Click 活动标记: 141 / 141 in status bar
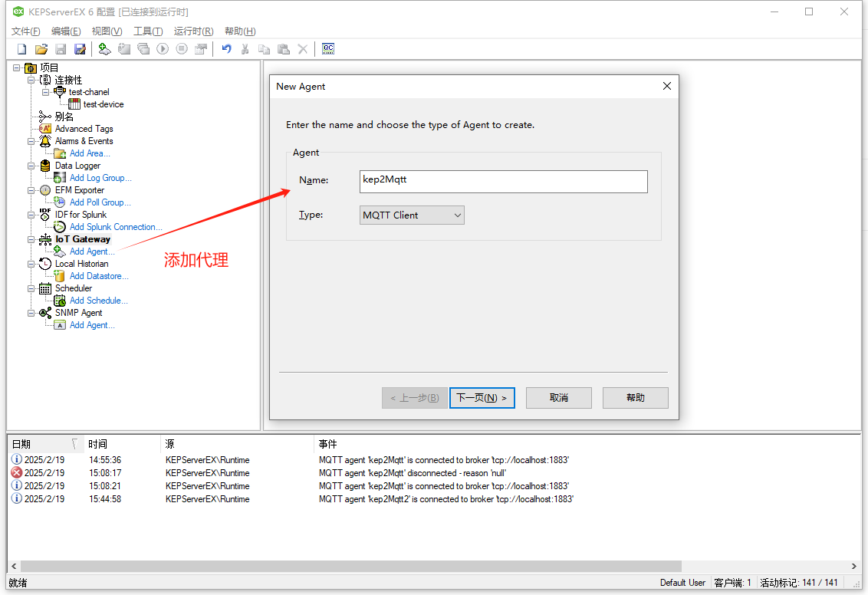The height and width of the screenshot is (595, 868). (x=798, y=583)
